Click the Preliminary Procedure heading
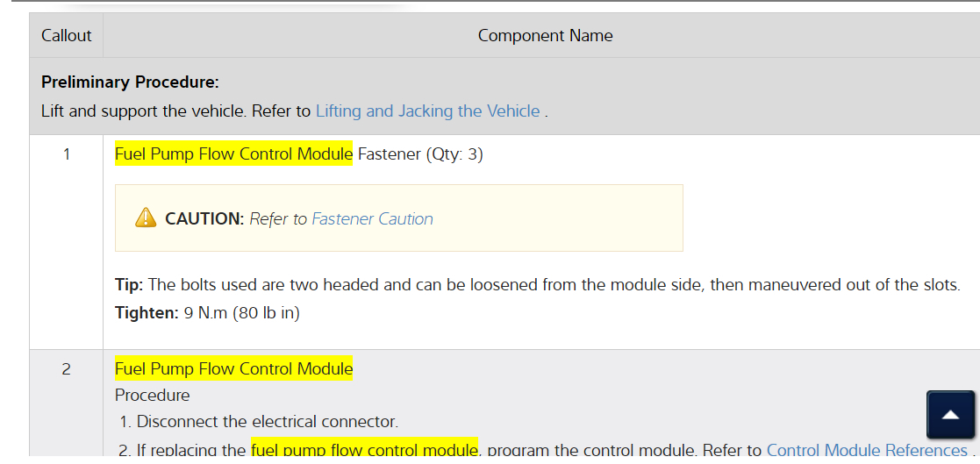The width and height of the screenshot is (980, 464). click(x=130, y=82)
